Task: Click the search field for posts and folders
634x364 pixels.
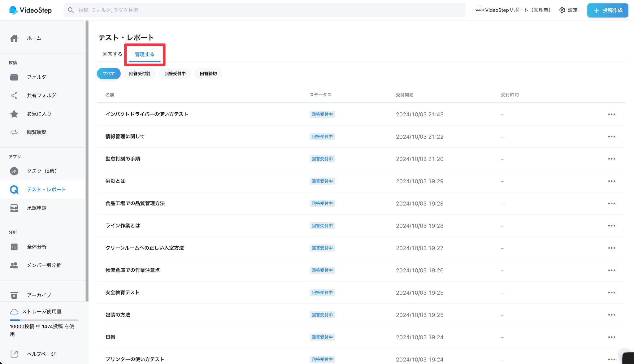Action: [x=264, y=10]
